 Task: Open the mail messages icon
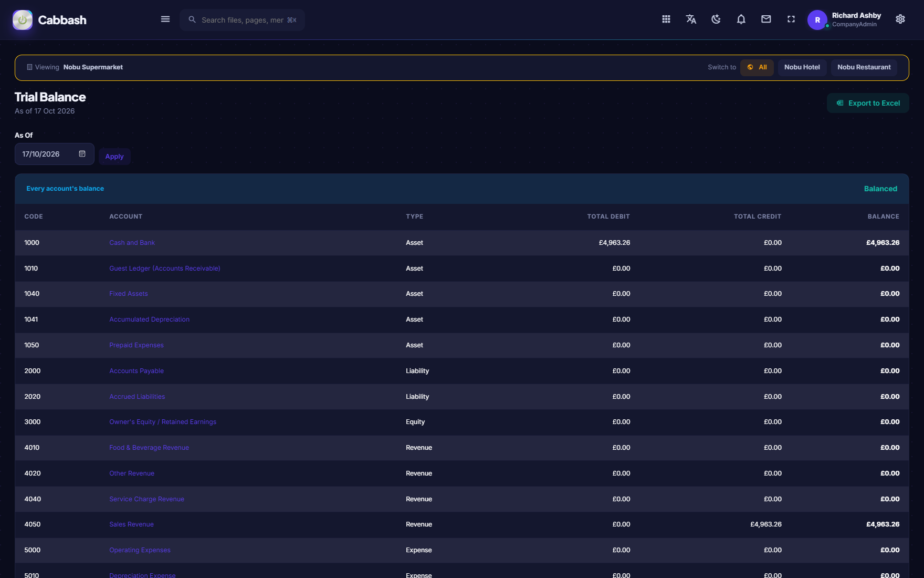click(766, 19)
